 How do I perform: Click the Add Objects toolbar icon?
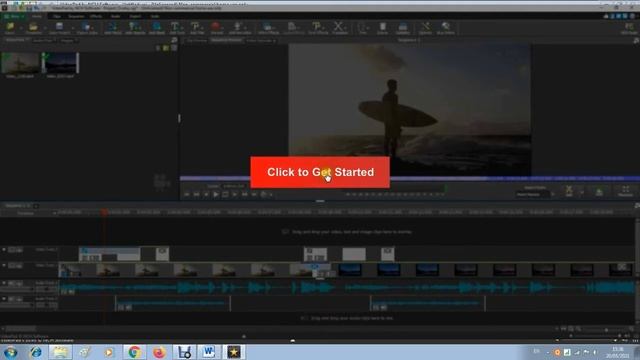pyautogui.click(x=135, y=28)
